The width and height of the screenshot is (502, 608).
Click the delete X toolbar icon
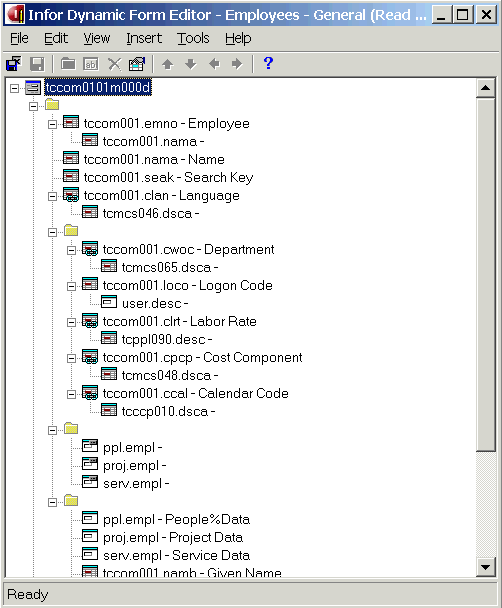click(114, 64)
